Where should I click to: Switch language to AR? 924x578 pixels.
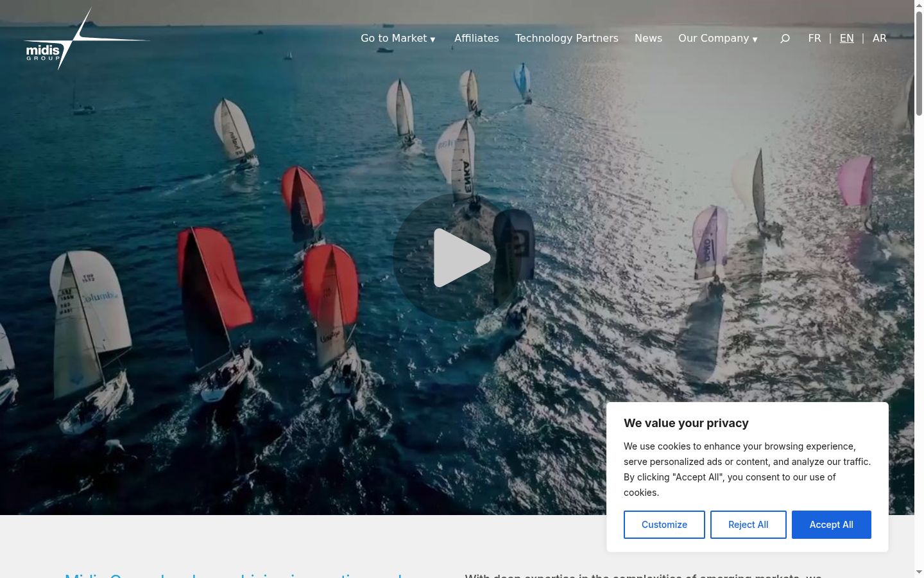[x=880, y=39]
